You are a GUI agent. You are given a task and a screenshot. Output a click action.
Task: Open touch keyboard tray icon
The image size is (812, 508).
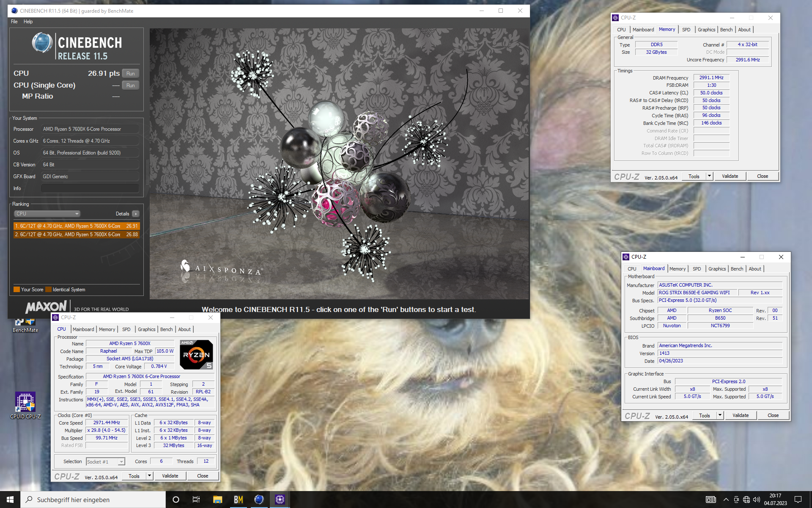(711, 500)
